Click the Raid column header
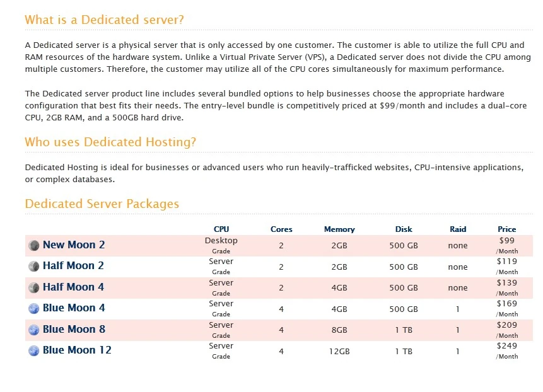 coord(458,229)
